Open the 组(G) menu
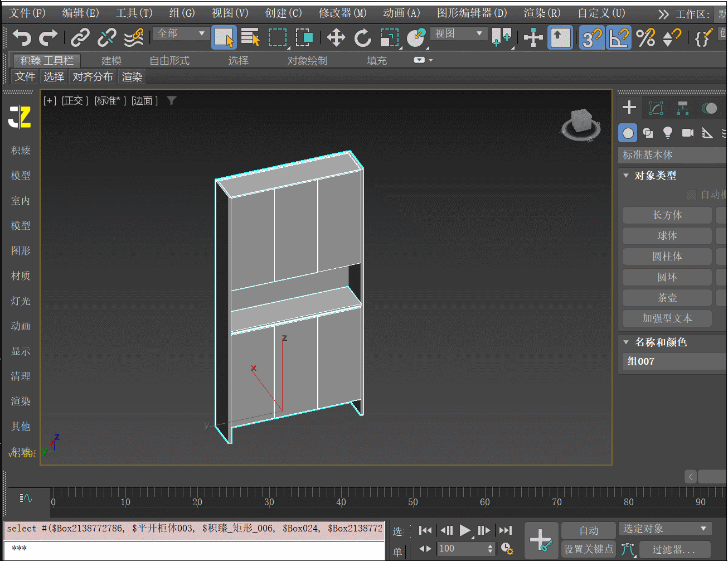 click(x=182, y=13)
